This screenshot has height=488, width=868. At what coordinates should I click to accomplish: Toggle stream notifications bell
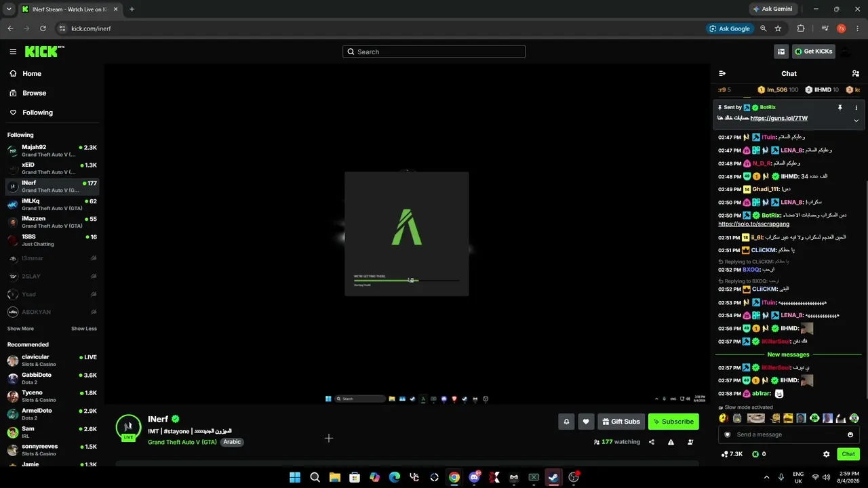click(566, 422)
